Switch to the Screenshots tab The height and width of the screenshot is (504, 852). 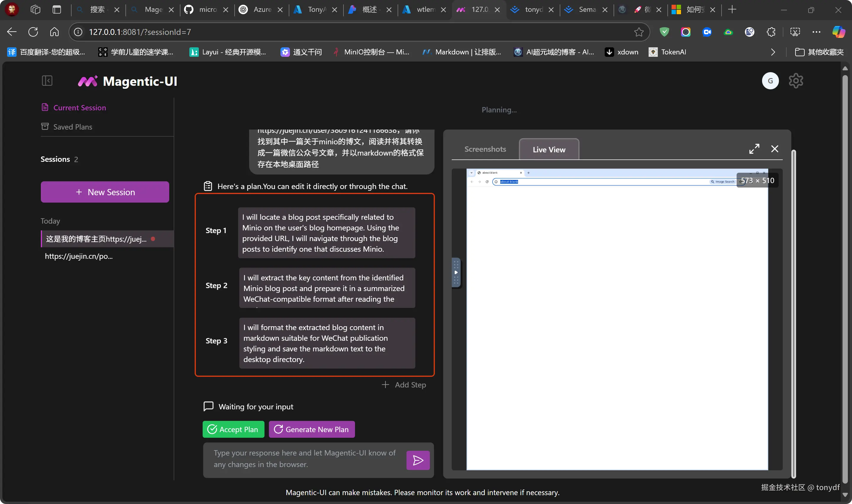click(x=485, y=149)
